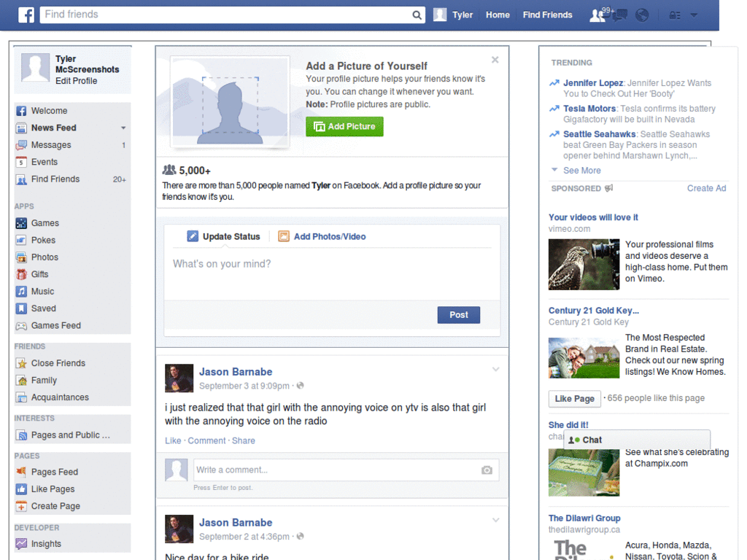The width and height of the screenshot is (747, 560).
Task: Open the messages icon in top bar
Action: pos(619,15)
